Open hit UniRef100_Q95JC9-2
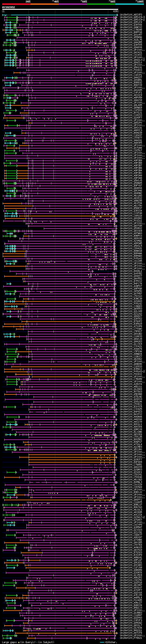146x644 pixels. coord(132,20)
